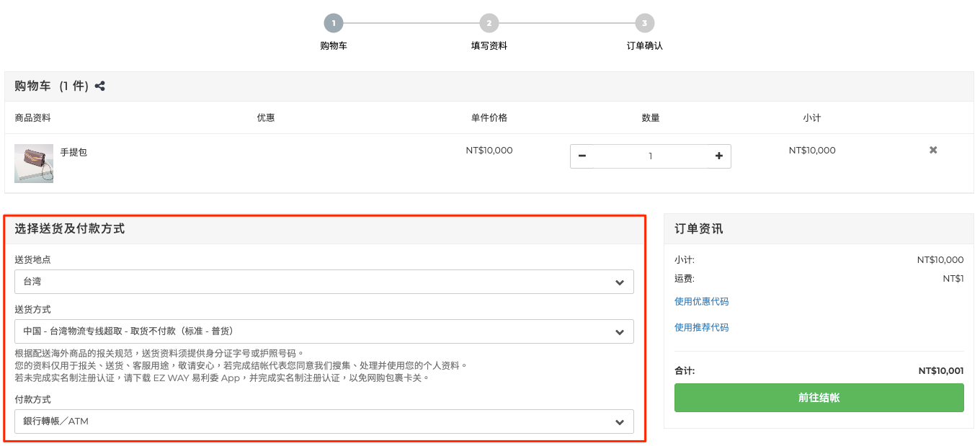Image resolution: width=980 pixels, height=446 pixels.
Task: Click step 3 order confirmation circle
Action: (645, 23)
